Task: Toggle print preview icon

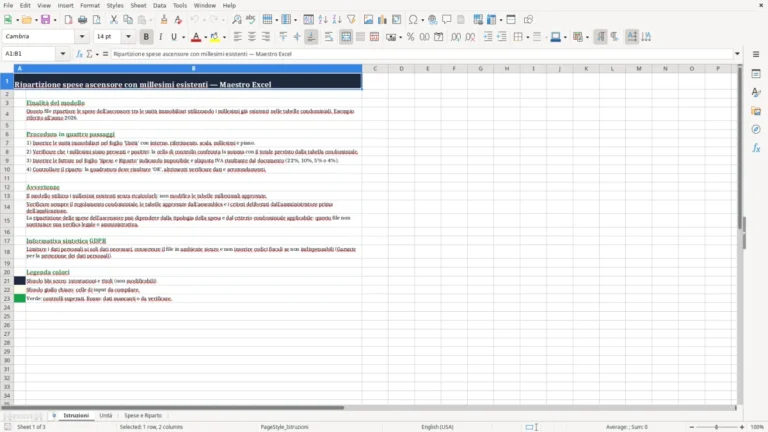Action: coord(96,20)
